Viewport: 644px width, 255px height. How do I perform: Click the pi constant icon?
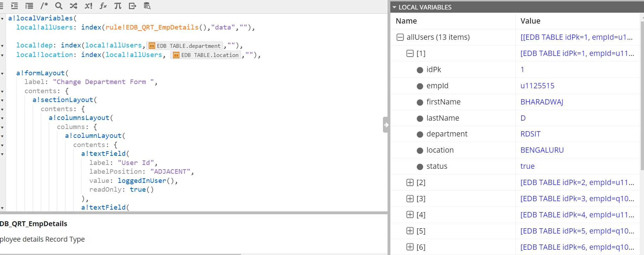(x=118, y=6)
